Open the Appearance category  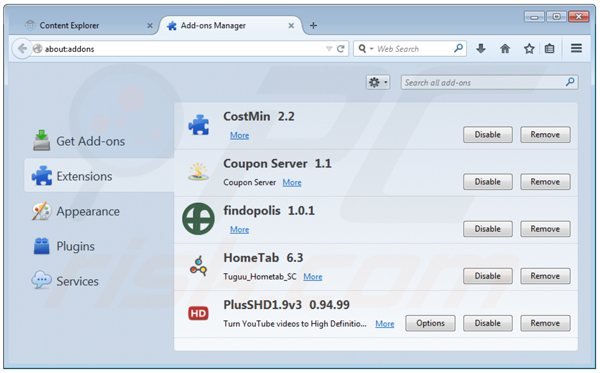click(x=99, y=211)
